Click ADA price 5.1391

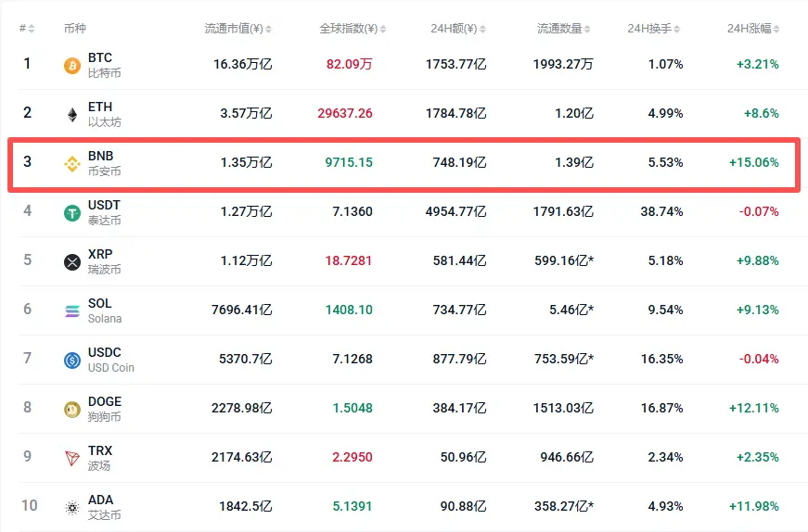[x=352, y=506]
